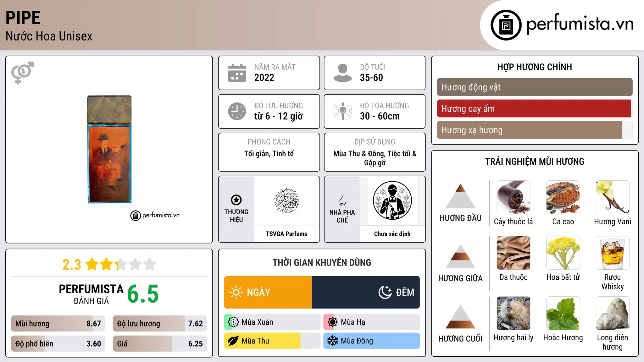Click the HƯƠNG CUỐI pyramid icon
Screen dimensions: 644x362
point(460,316)
